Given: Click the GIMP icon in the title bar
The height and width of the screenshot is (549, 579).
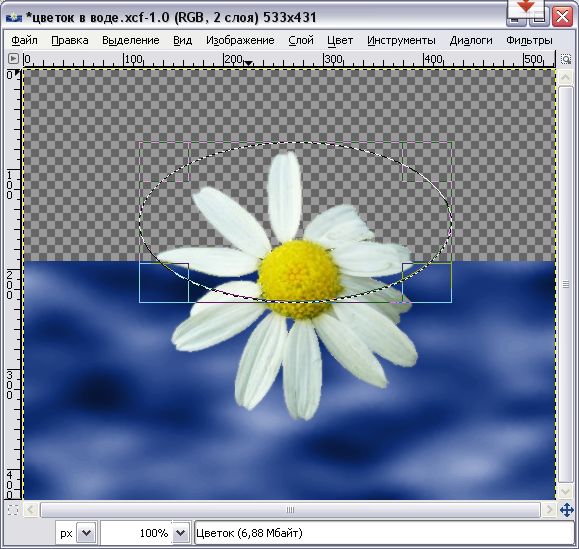Looking at the screenshot, I should pyautogui.click(x=14, y=17).
